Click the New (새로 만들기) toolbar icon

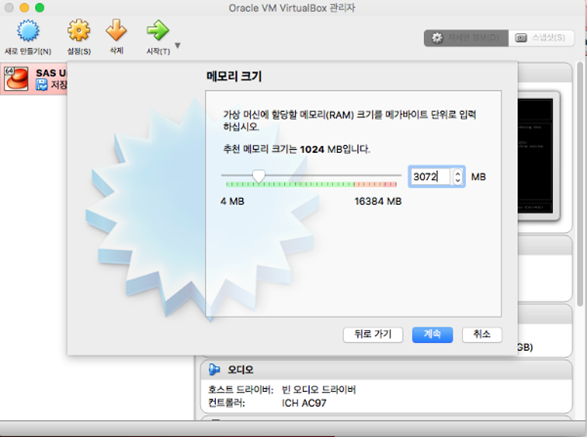28,31
